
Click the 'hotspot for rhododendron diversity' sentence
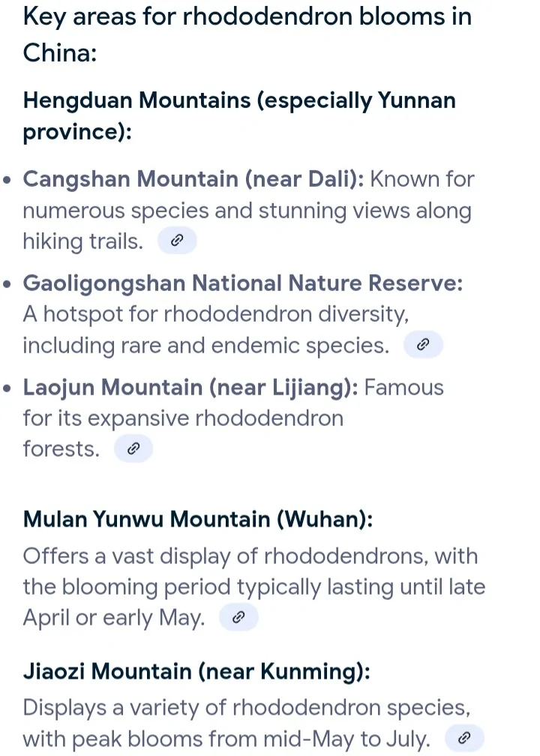[x=215, y=313]
